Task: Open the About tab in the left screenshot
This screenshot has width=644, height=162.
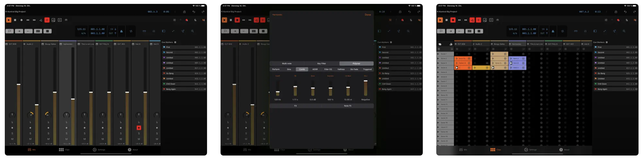Action: (x=133, y=150)
